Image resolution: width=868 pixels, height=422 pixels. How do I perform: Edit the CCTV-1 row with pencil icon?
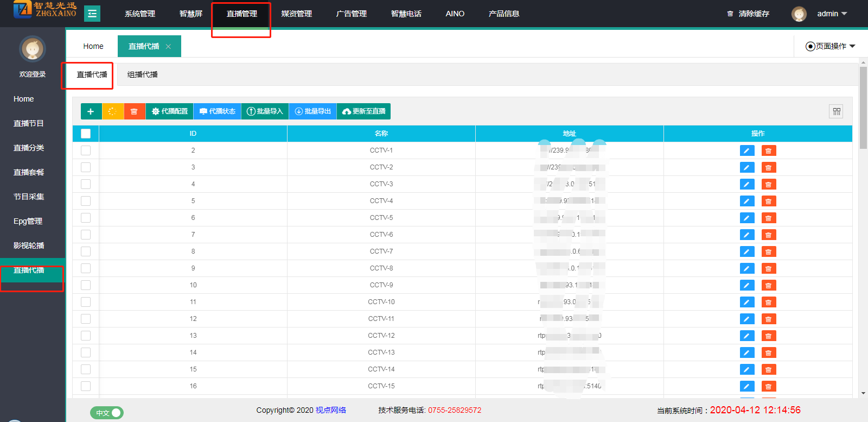tap(746, 150)
